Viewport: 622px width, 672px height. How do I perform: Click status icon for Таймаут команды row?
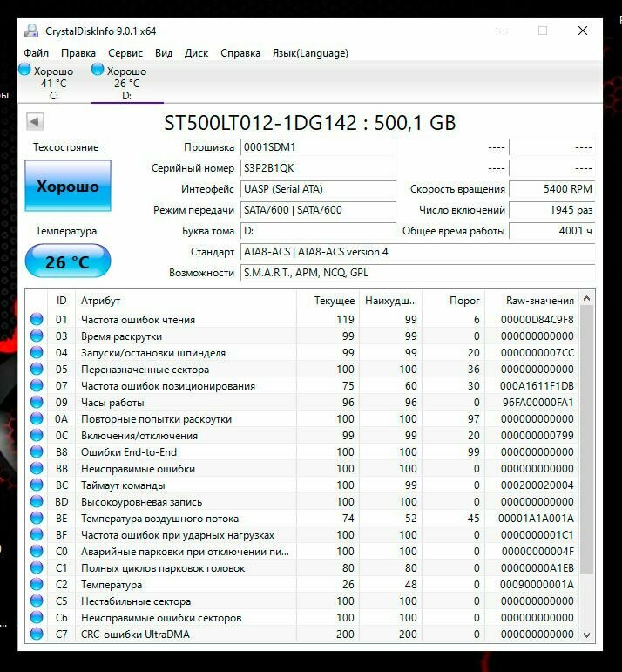pyautogui.click(x=37, y=485)
